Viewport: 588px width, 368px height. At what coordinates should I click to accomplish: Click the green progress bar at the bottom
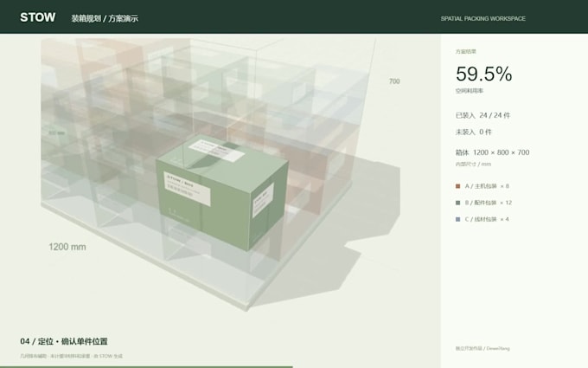click(146, 367)
